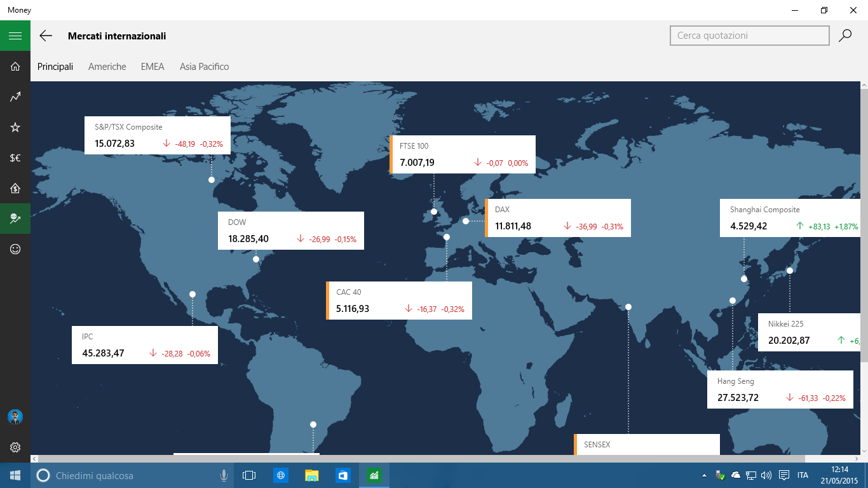
Task: Click the horizontal scrollbar thumb
Action: coord(422,459)
